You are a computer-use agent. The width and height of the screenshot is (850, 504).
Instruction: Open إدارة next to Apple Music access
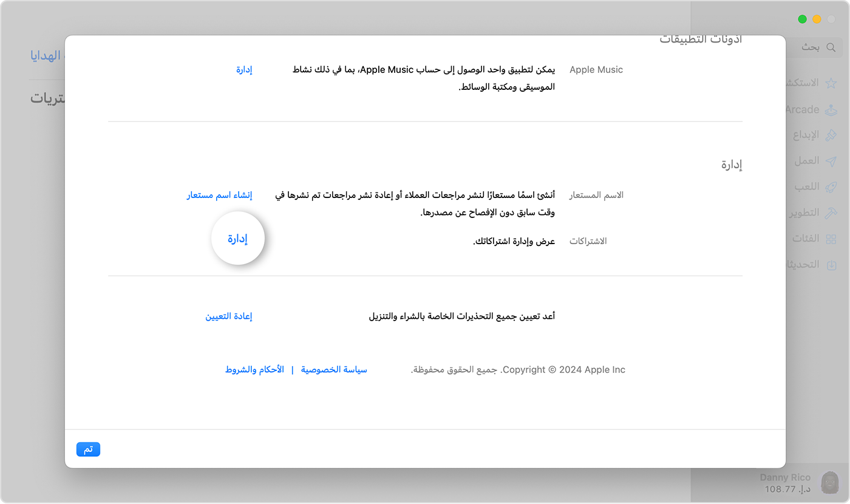tap(243, 69)
